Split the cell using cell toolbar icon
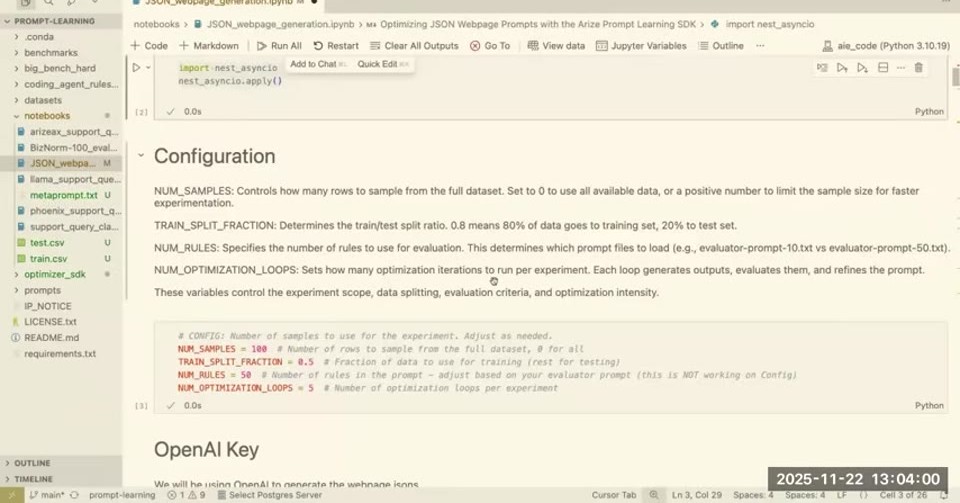 [883, 67]
